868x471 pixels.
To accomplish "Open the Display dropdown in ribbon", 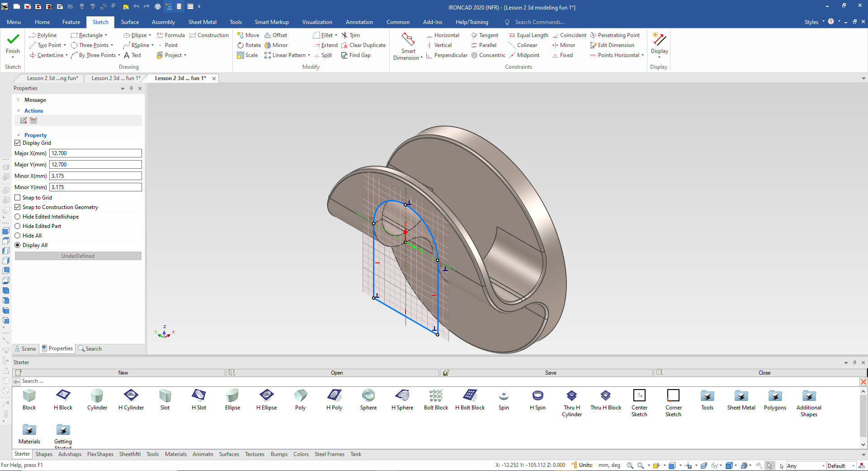I will [659, 57].
